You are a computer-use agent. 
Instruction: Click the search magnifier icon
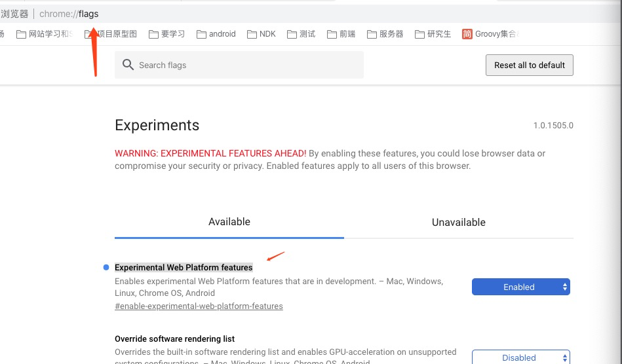pyautogui.click(x=128, y=65)
